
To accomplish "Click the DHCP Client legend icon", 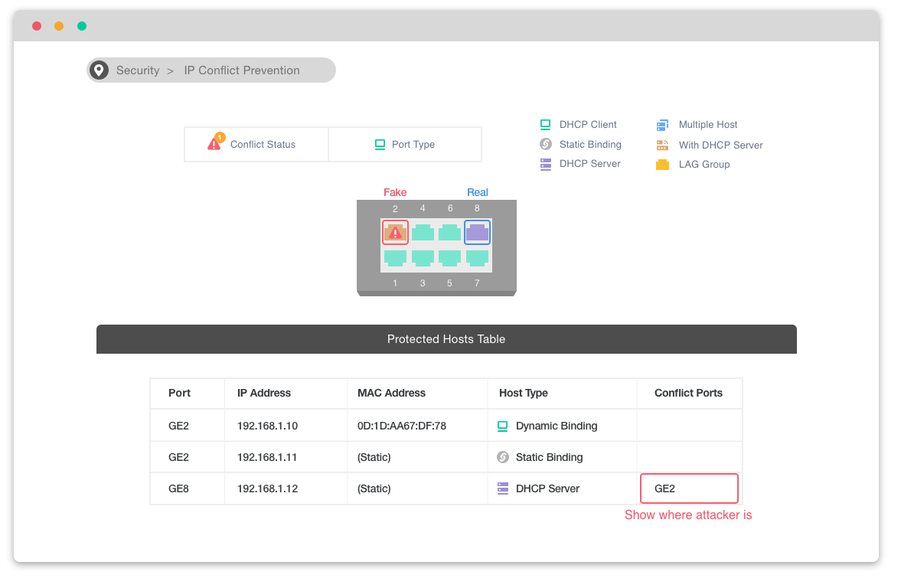I will click(x=545, y=124).
